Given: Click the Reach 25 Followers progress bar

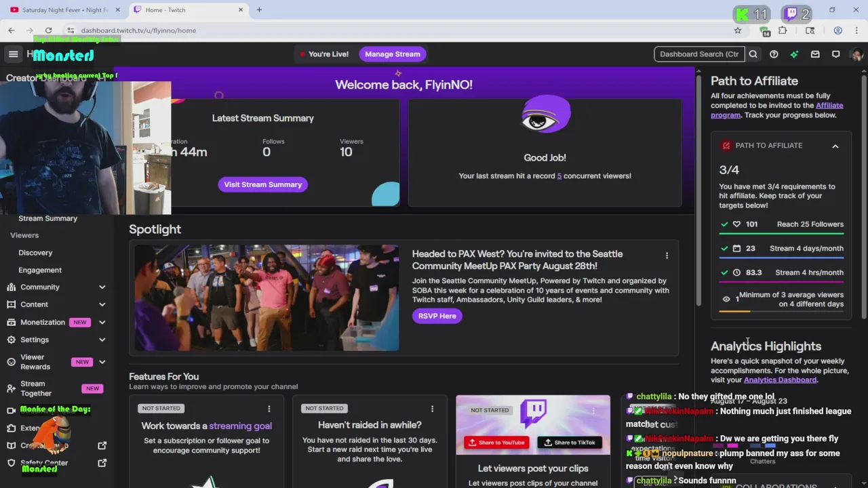Looking at the screenshot, I should [x=781, y=234].
